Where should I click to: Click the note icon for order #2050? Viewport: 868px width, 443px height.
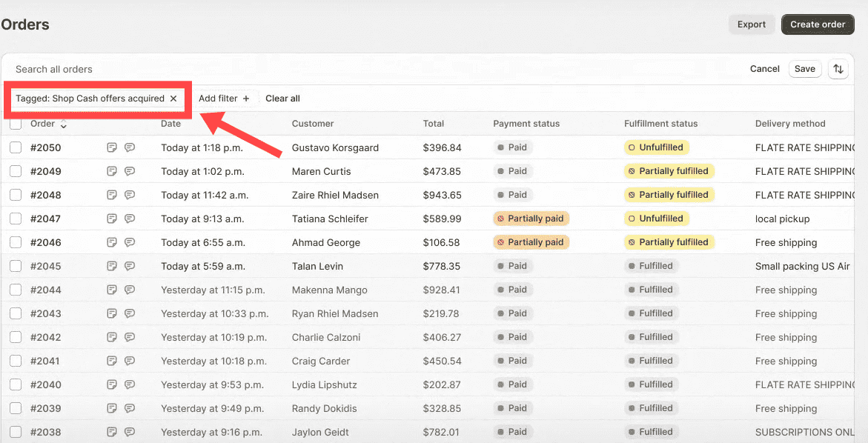[x=112, y=147]
